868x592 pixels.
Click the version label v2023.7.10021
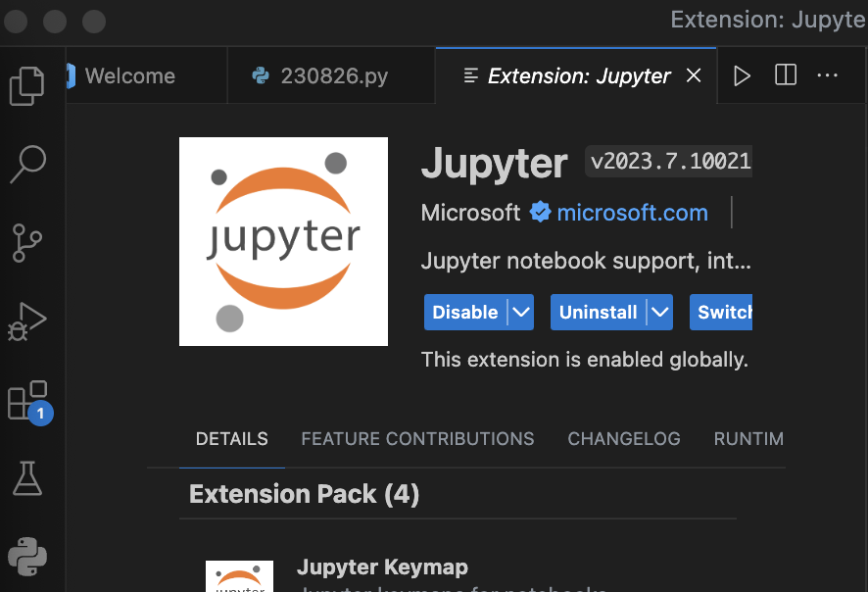(669, 162)
